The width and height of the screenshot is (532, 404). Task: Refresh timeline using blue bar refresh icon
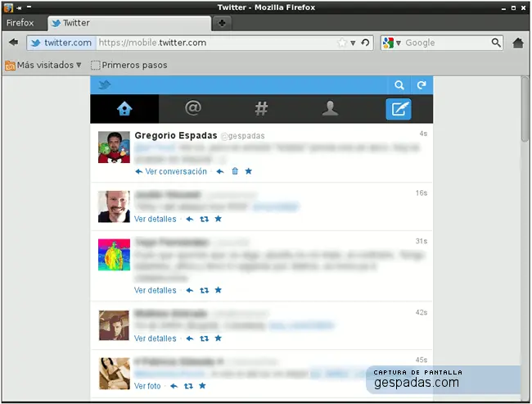coord(422,85)
